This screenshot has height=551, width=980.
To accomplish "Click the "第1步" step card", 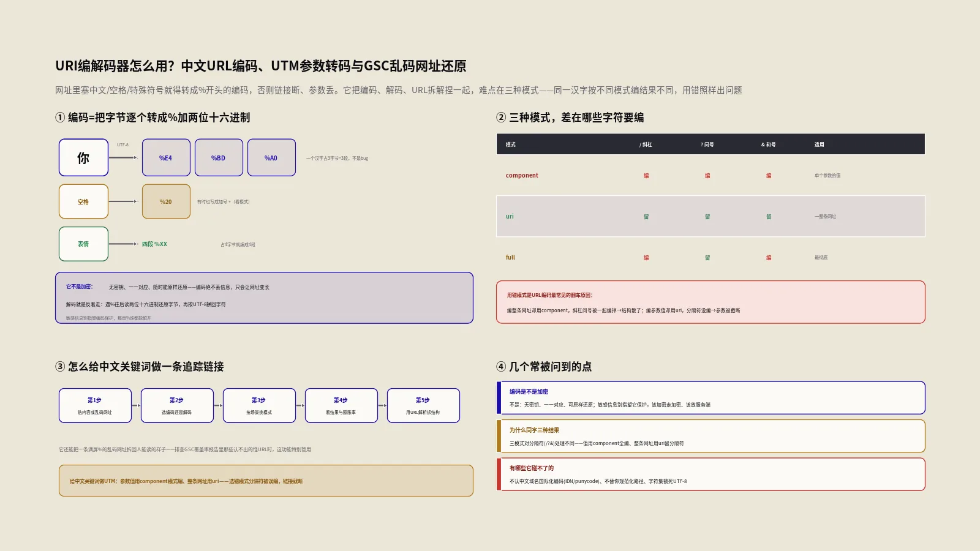I will tap(95, 405).
